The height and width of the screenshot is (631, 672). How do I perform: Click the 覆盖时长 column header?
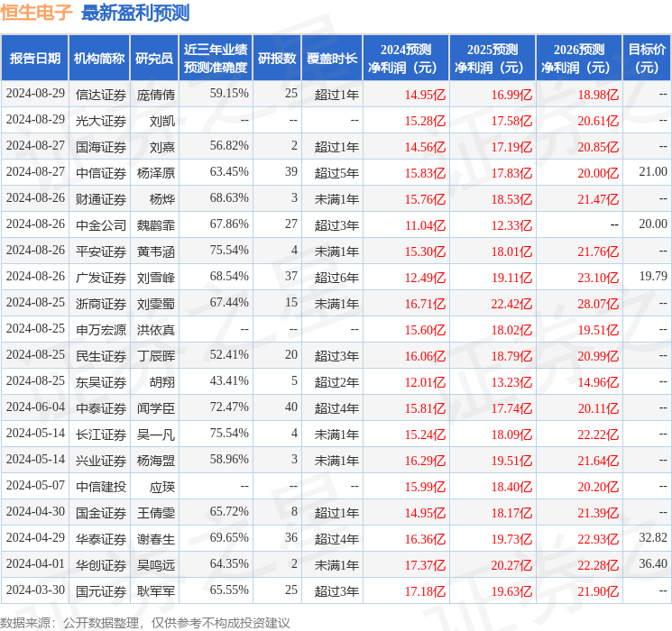point(332,58)
